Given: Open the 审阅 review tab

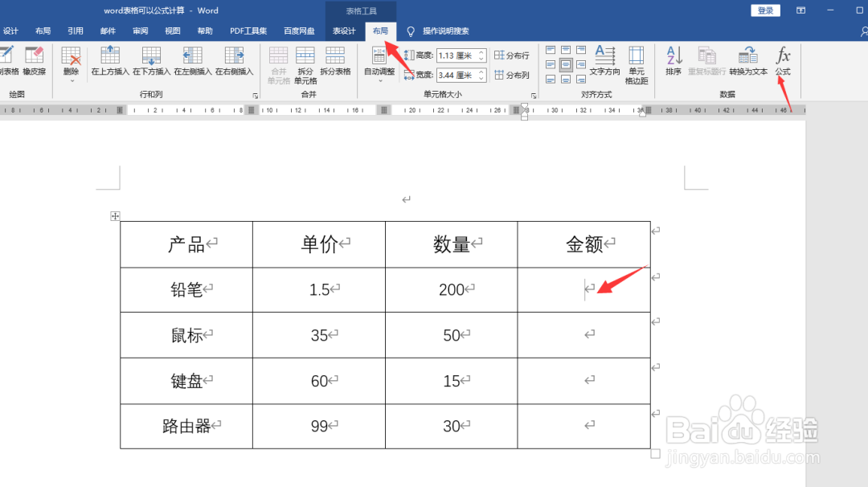Looking at the screenshot, I should pyautogui.click(x=140, y=31).
